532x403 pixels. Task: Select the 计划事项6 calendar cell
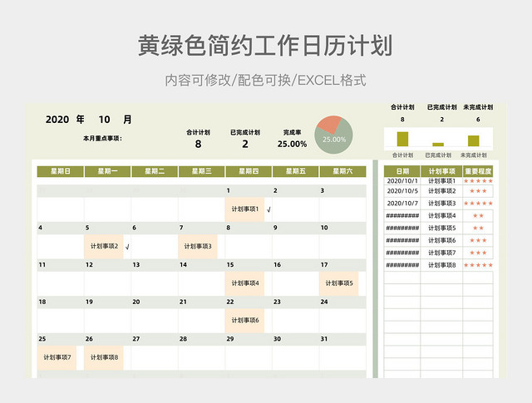tap(245, 320)
